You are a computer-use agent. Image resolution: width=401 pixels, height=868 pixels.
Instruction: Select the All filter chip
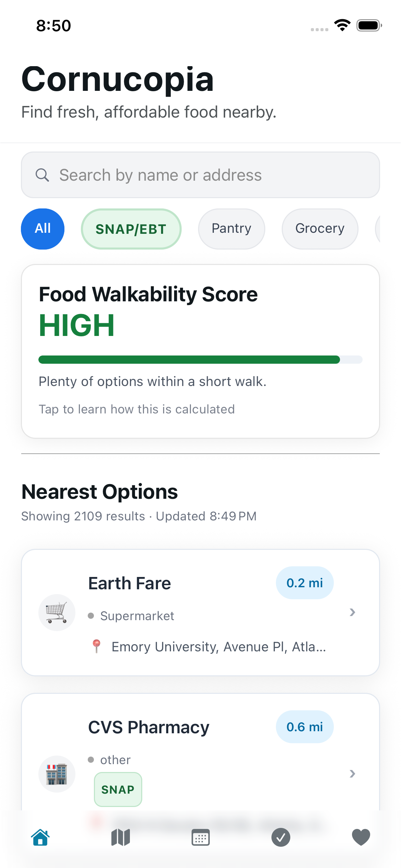(42, 229)
